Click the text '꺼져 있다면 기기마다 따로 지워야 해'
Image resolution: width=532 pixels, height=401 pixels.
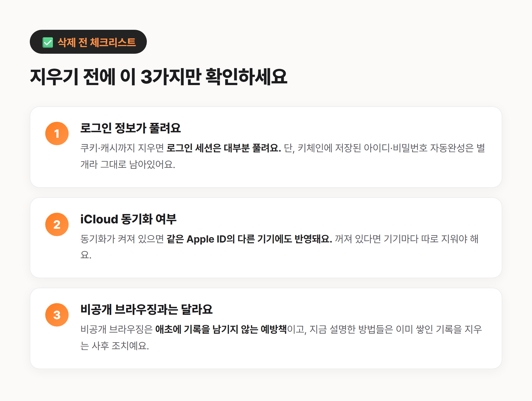(407, 239)
